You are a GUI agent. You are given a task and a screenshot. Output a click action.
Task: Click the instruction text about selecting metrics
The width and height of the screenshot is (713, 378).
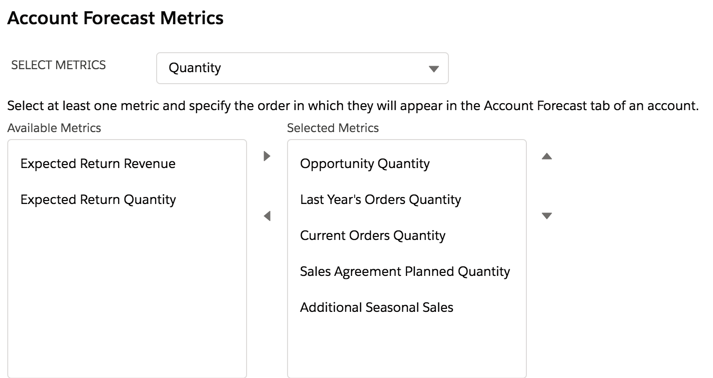tap(353, 106)
